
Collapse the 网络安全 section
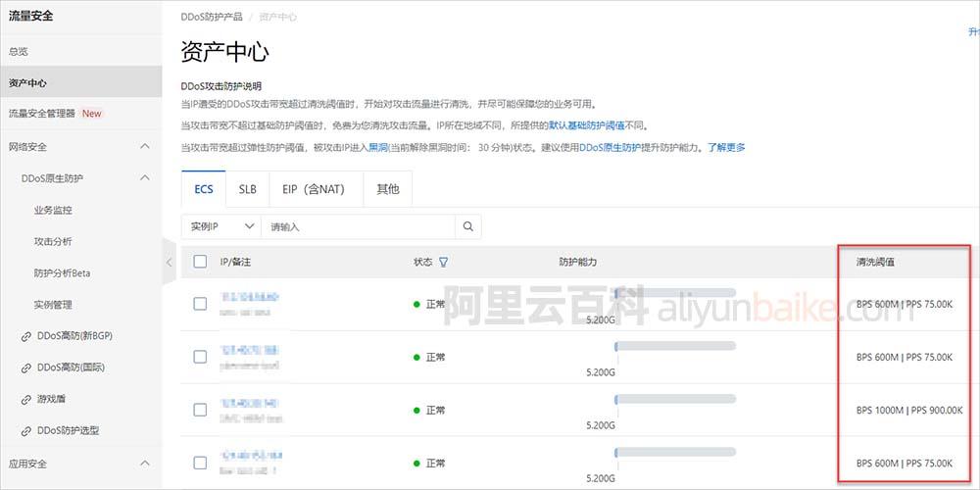point(144,147)
